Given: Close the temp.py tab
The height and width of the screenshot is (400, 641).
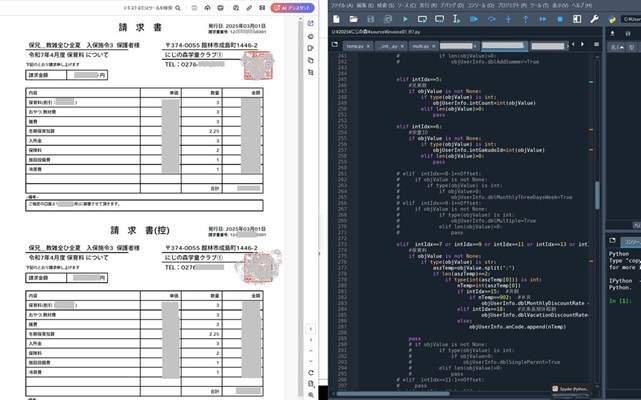Looking at the screenshot, I should tap(368, 46).
